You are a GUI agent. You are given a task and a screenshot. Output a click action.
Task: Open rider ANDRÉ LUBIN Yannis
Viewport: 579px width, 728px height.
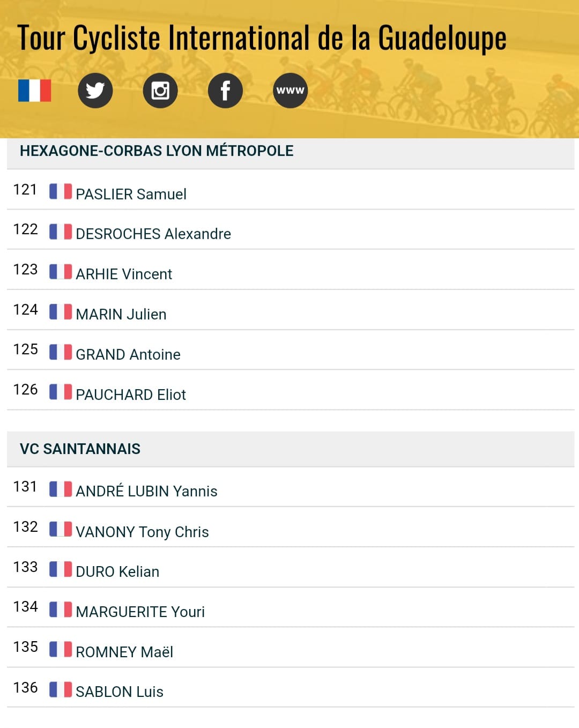coord(146,491)
